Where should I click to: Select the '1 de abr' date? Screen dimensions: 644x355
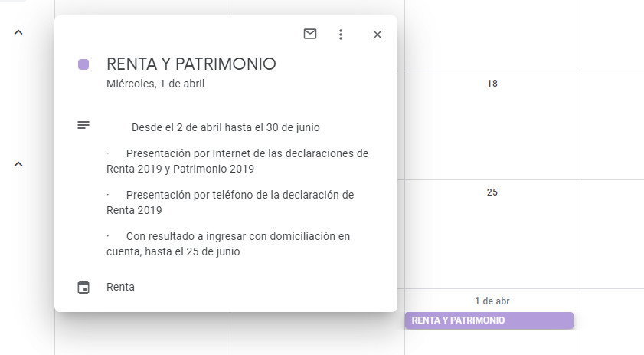(492, 301)
